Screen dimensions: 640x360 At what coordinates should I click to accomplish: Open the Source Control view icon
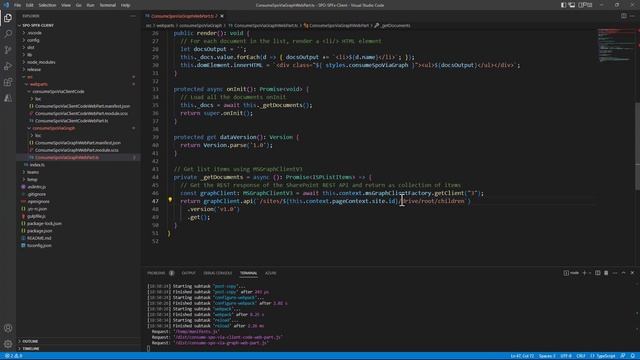(8, 50)
